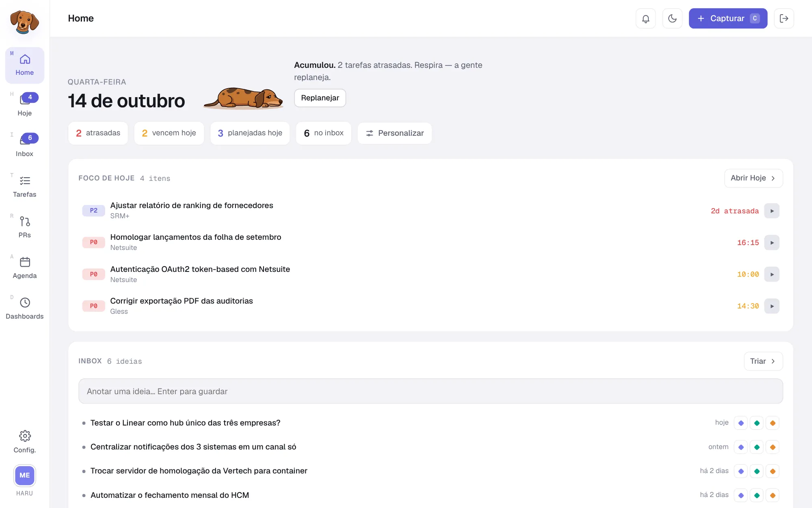
Task: Select the 2 atrasadas chip
Action: click(x=98, y=133)
